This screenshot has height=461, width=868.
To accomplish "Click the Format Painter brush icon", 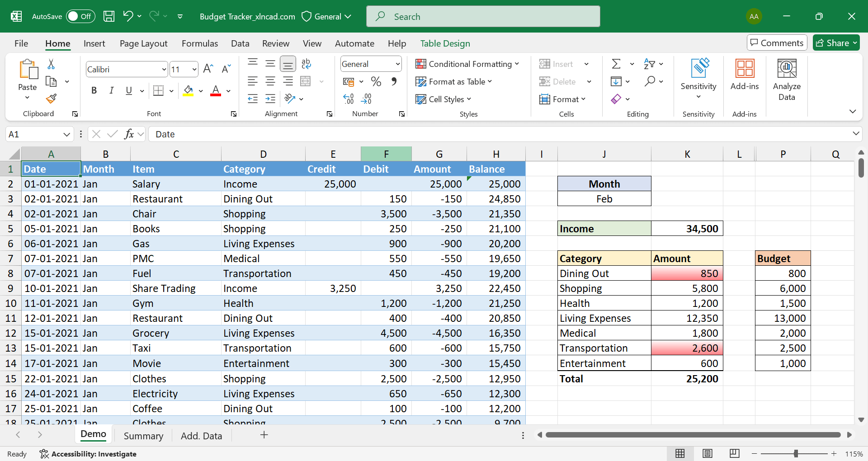I will 51,99.
